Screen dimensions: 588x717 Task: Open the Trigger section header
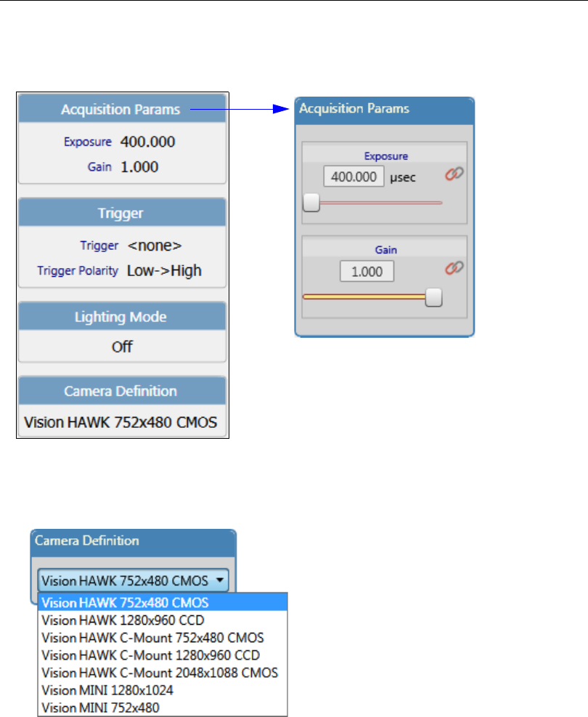click(x=122, y=213)
